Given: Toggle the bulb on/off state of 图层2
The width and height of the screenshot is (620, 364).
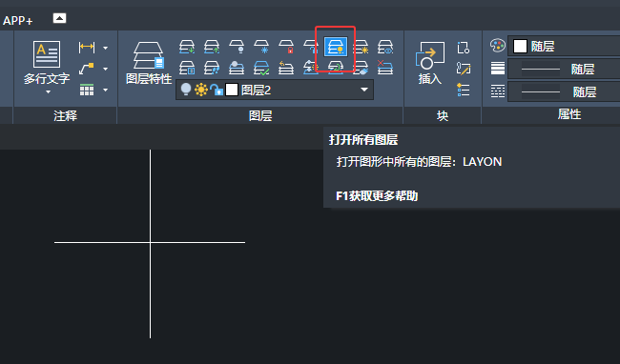Looking at the screenshot, I should (186, 90).
